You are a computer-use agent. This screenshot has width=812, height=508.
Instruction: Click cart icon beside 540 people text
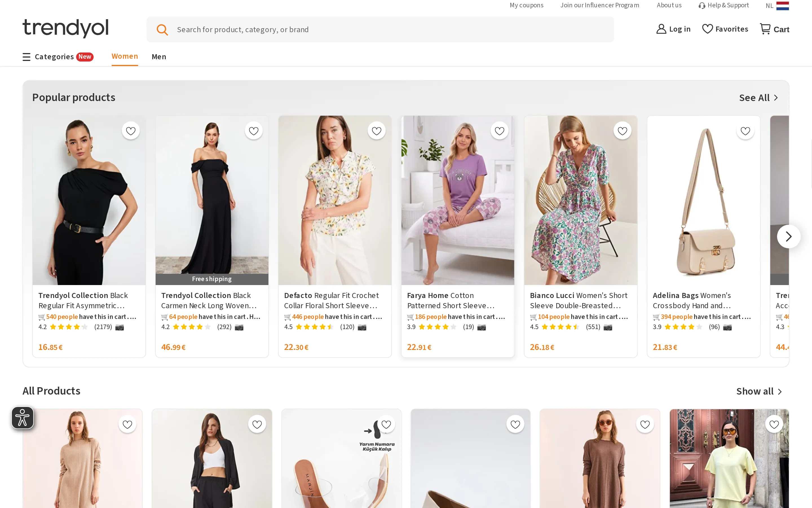pyautogui.click(x=42, y=317)
